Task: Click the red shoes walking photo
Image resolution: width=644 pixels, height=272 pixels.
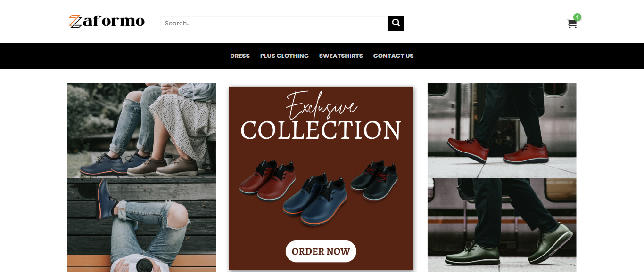Action: click(502, 130)
